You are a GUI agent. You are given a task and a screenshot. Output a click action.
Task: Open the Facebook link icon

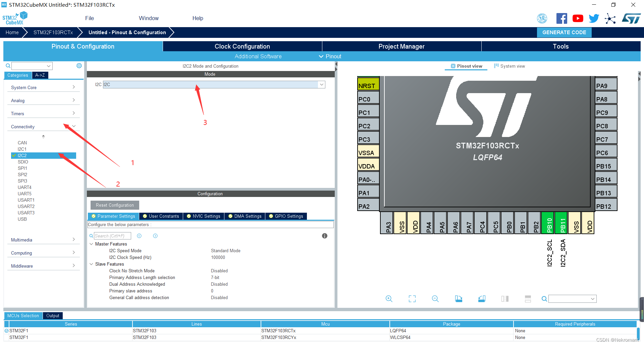pyautogui.click(x=561, y=18)
